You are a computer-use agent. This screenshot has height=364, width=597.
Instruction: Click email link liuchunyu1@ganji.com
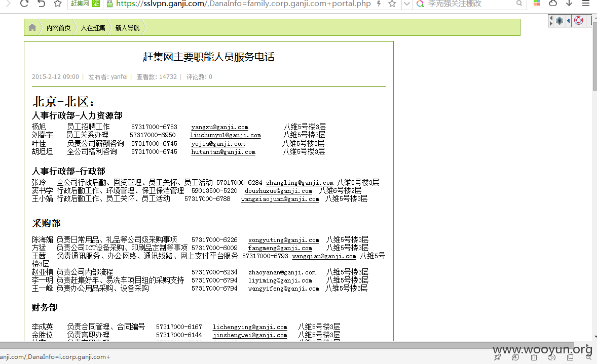point(226,135)
